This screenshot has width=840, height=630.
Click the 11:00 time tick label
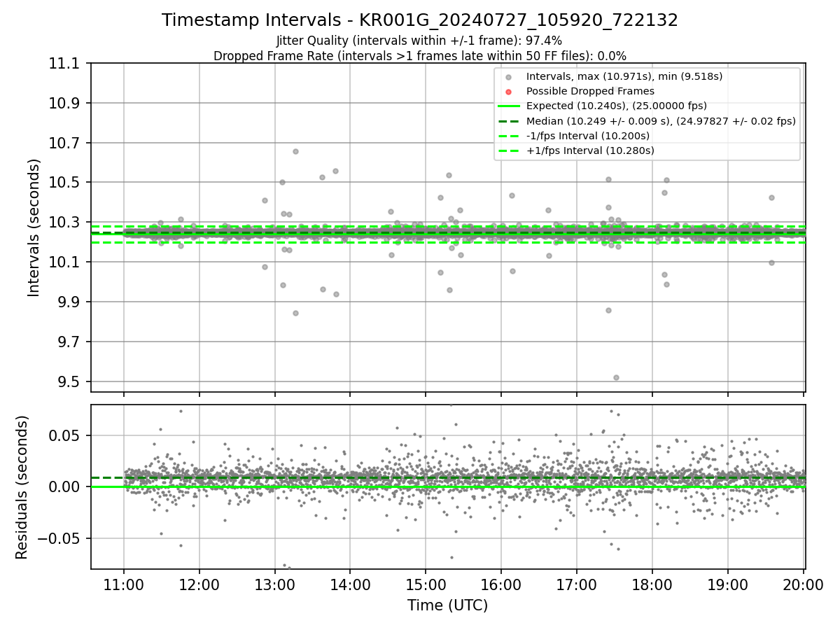coord(124,583)
